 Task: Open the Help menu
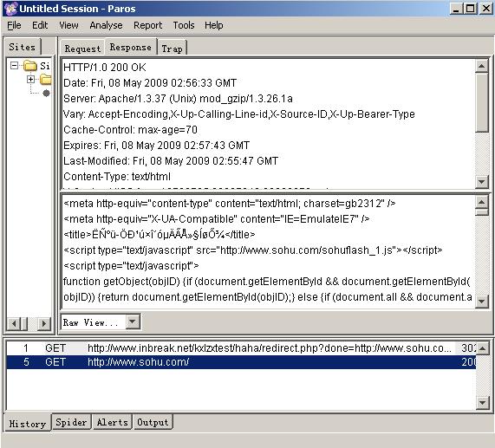click(214, 25)
